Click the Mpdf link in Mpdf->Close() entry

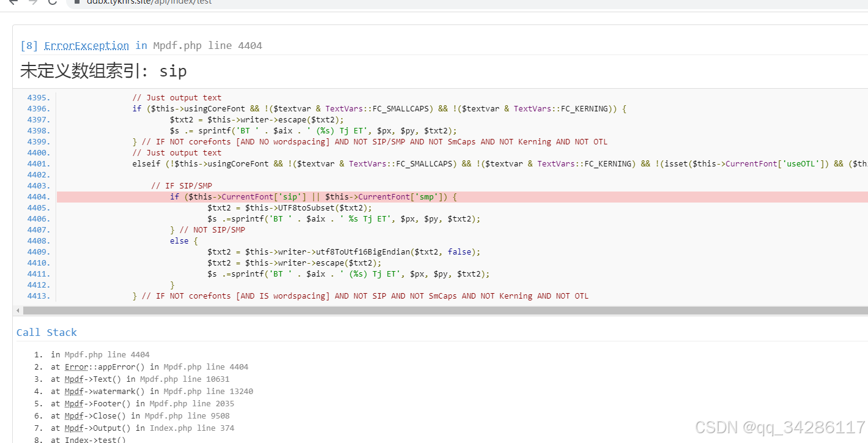[74, 415]
